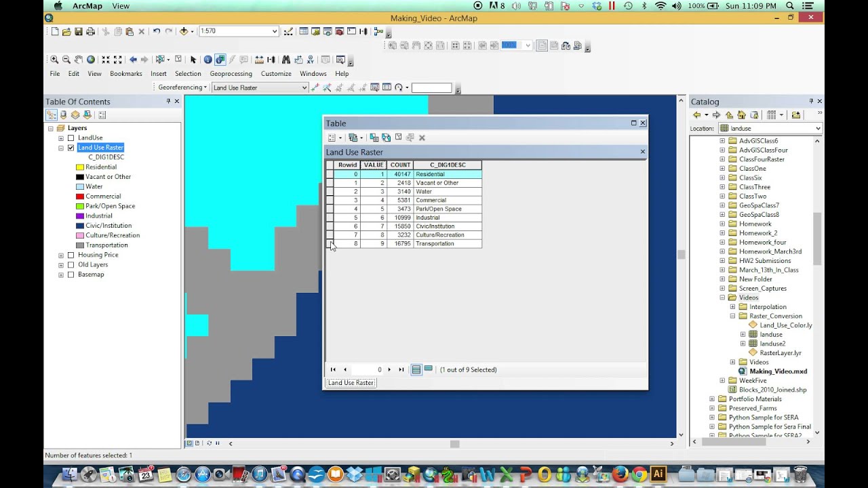Screen dimensions: 868x488
Task: Jump to last record button
Action: [401, 369]
